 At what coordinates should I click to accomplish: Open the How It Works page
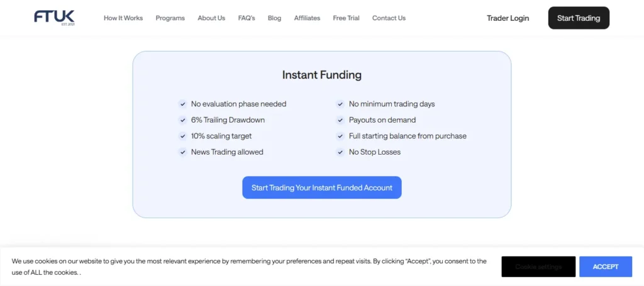coord(123,18)
